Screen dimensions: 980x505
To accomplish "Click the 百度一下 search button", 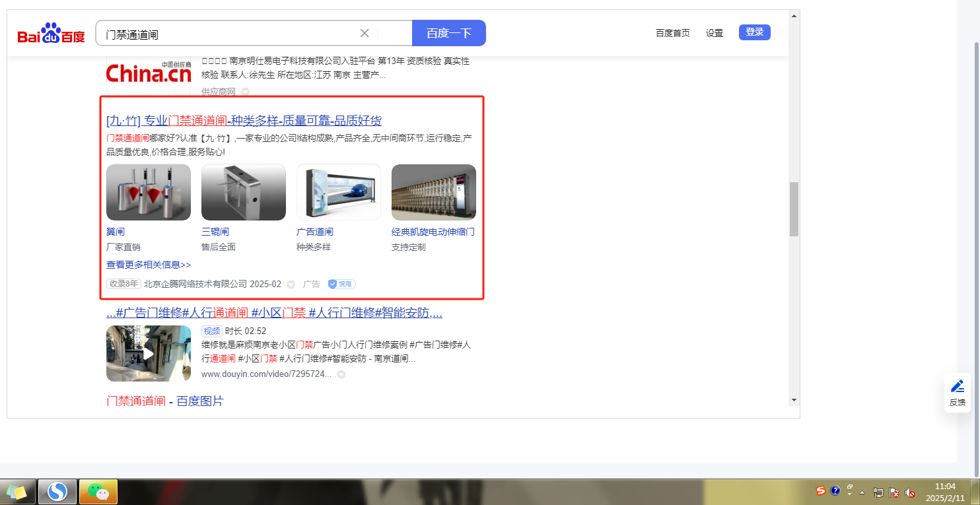I will pos(449,33).
